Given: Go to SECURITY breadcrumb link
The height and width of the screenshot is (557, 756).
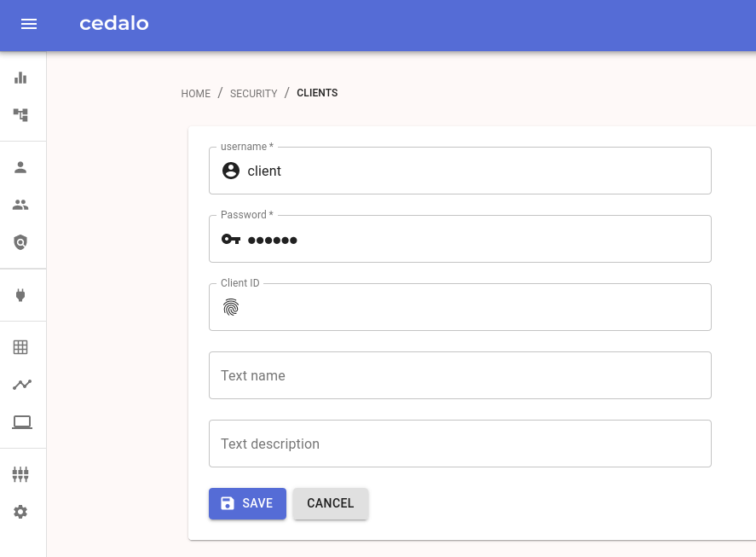Looking at the screenshot, I should pyautogui.click(x=254, y=93).
